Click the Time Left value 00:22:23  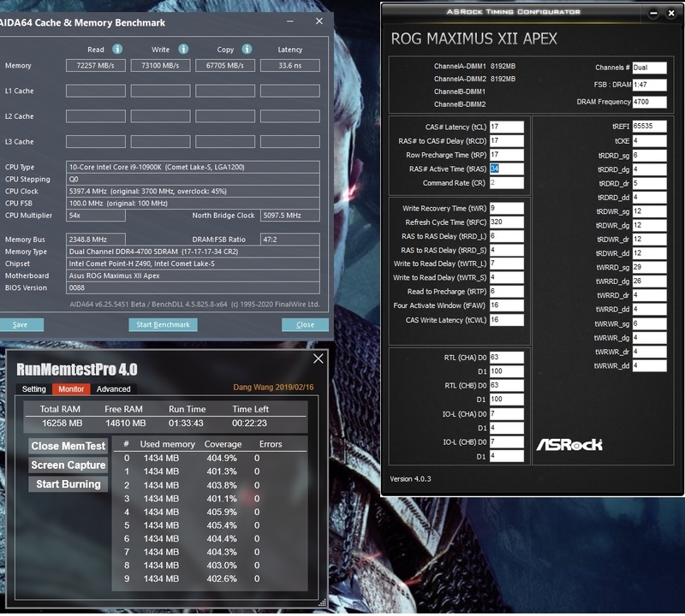249,423
